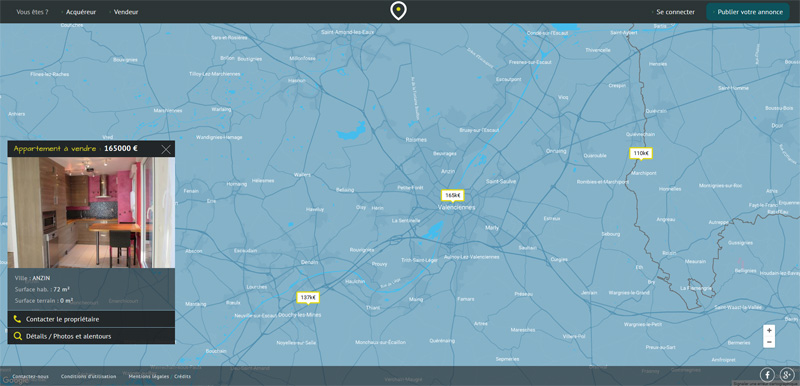
Task: Select the 165k€ marker at Valenciennes
Action: click(453, 196)
